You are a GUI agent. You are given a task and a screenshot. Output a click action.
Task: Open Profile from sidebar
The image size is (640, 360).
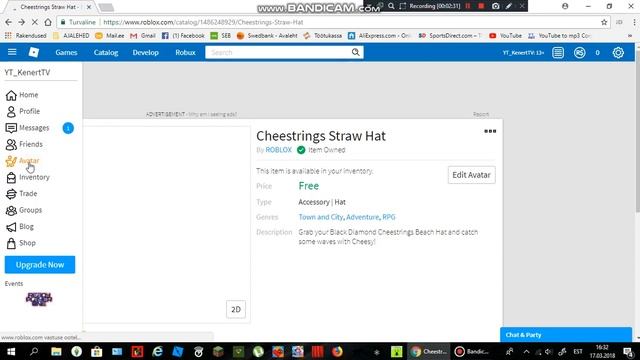coord(23,111)
